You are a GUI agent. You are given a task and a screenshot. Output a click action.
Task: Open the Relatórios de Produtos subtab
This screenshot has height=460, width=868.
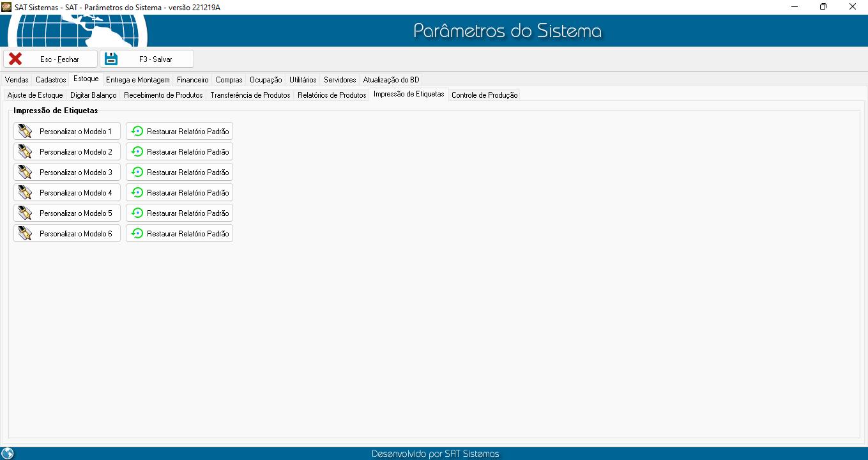[331, 95]
